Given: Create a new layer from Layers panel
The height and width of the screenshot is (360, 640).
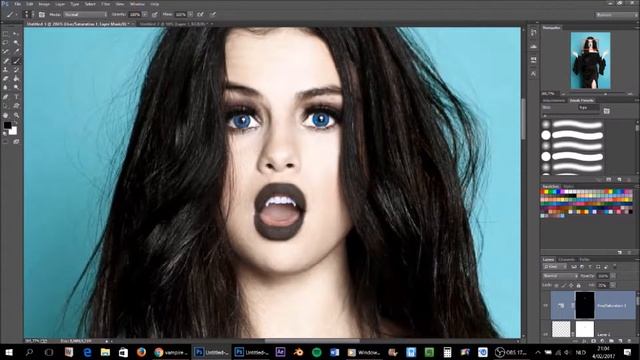Looking at the screenshot, I should click(620, 341).
